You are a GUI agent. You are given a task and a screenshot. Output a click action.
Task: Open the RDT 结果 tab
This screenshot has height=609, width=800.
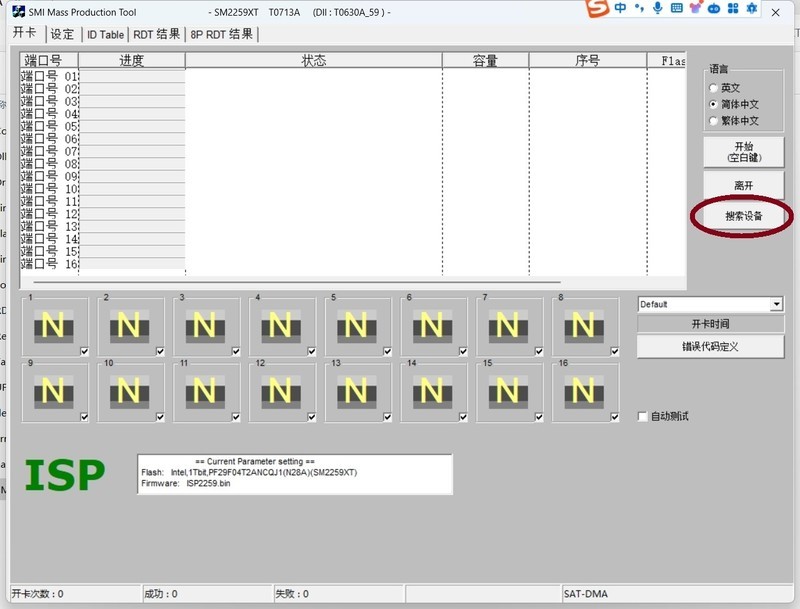point(157,34)
